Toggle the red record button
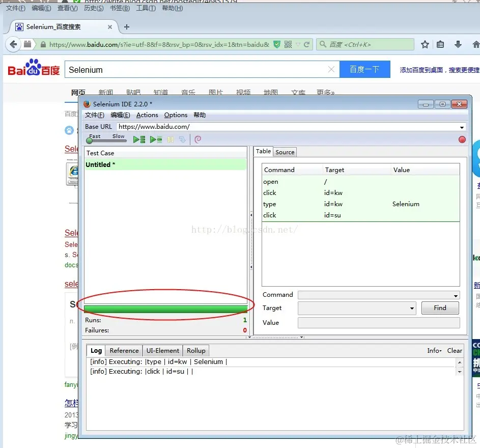Viewport: 480px width, 448px height. pyautogui.click(x=462, y=139)
